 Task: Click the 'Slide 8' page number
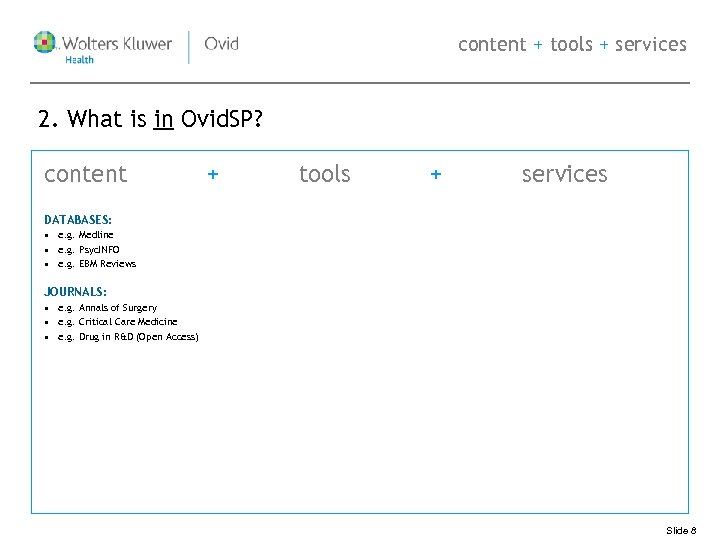[x=681, y=530]
